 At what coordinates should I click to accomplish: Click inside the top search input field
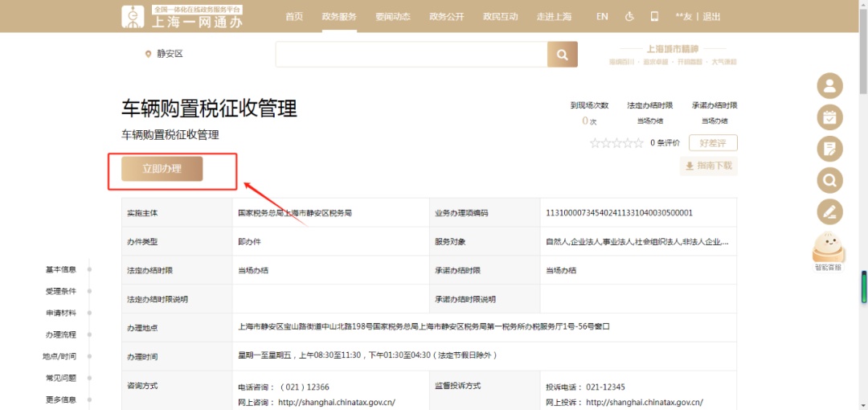[x=411, y=55]
